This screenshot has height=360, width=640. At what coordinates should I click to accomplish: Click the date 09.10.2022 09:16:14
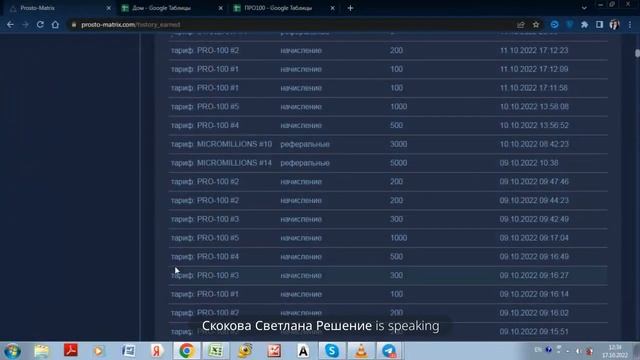coord(534,294)
